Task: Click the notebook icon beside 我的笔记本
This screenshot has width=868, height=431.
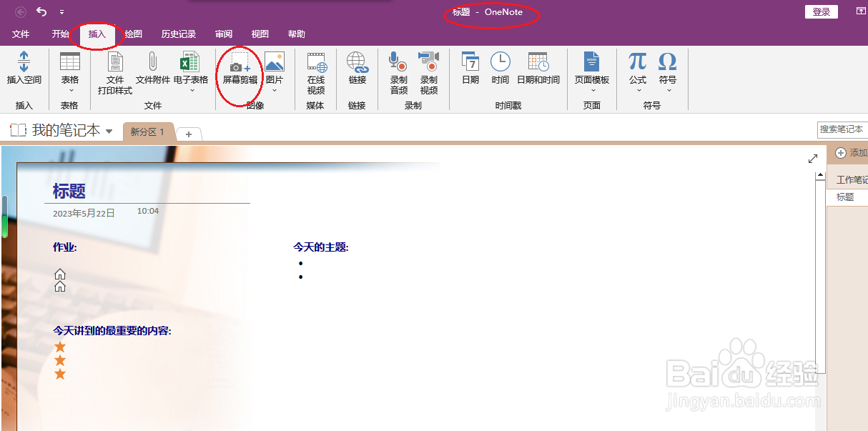Action: (x=18, y=130)
